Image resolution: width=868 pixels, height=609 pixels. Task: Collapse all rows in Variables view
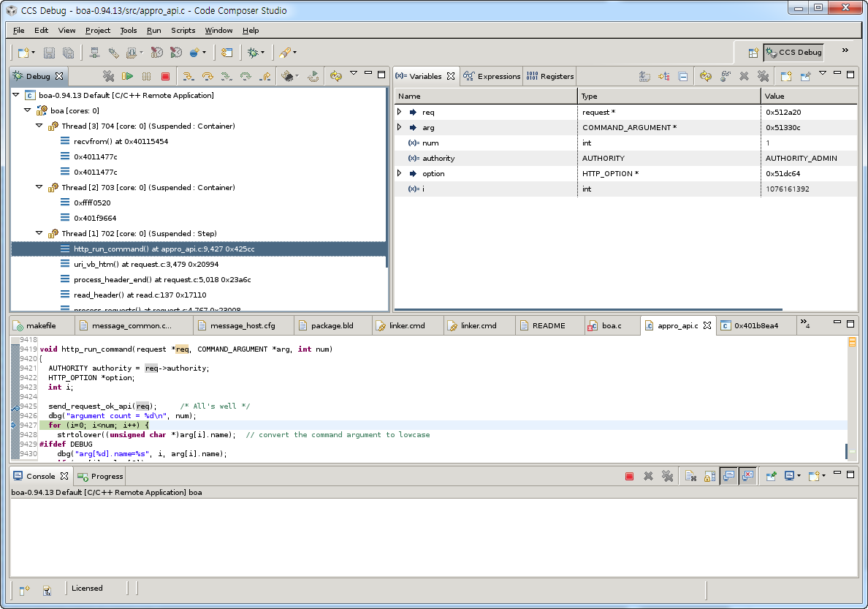(683, 76)
